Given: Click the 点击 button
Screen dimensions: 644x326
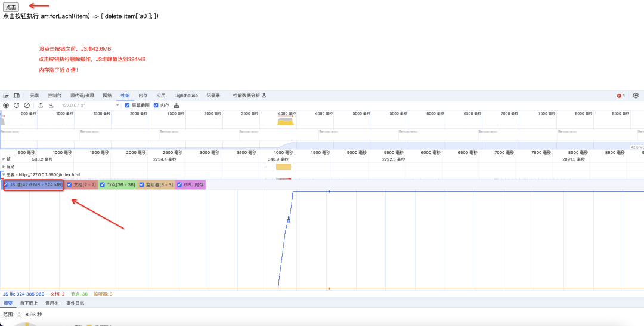Looking at the screenshot, I should pos(11,7).
